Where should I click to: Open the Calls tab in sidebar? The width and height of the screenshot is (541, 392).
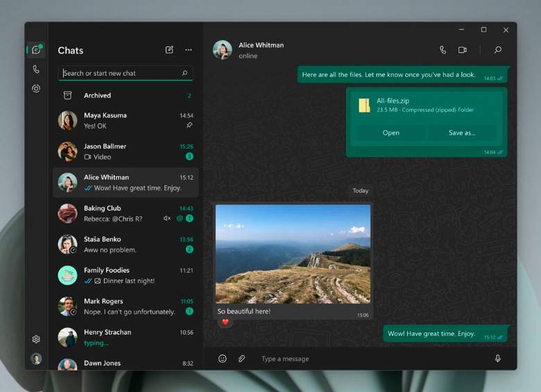point(36,69)
